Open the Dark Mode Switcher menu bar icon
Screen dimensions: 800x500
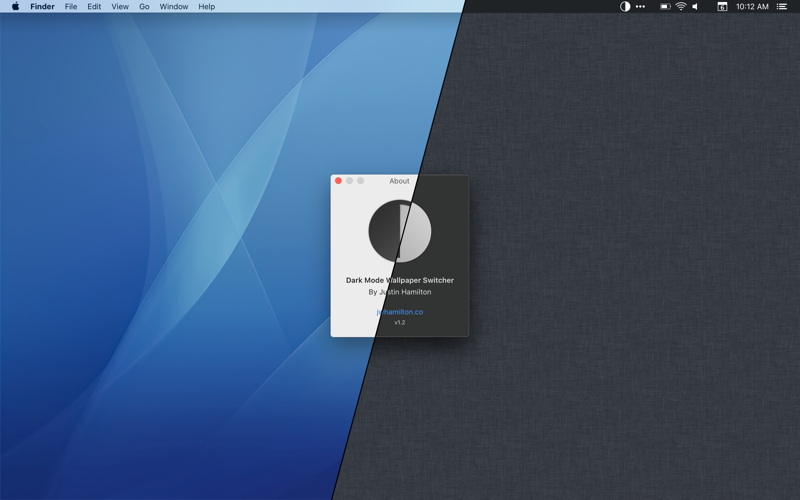[x=625, y=7]
